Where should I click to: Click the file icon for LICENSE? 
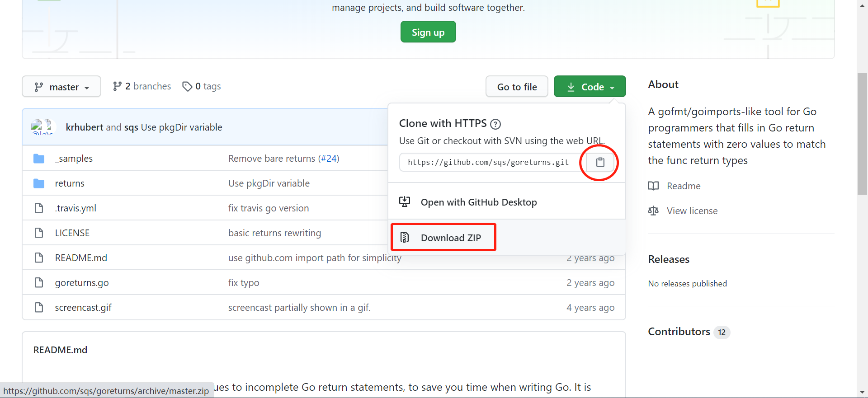[39, 233]
